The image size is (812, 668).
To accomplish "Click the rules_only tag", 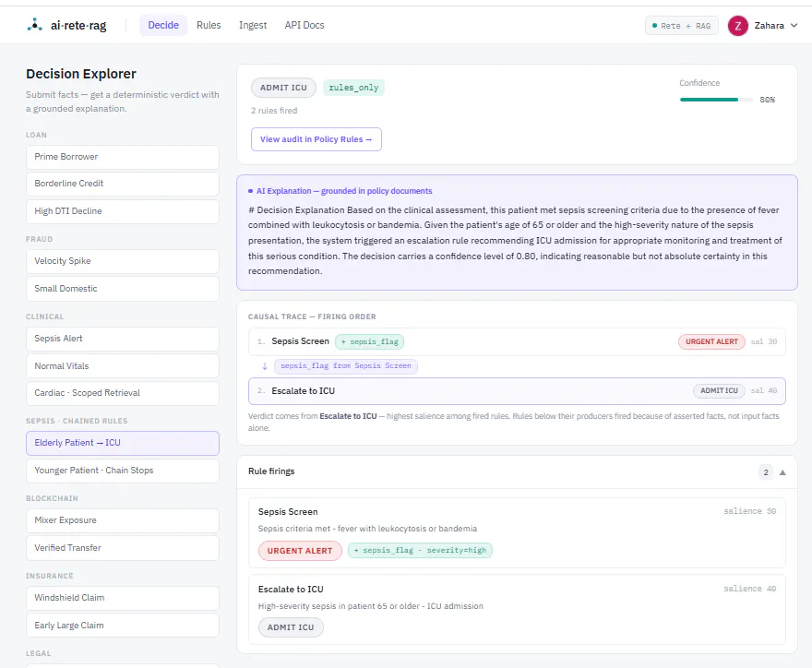I will (x=353, y=88).
